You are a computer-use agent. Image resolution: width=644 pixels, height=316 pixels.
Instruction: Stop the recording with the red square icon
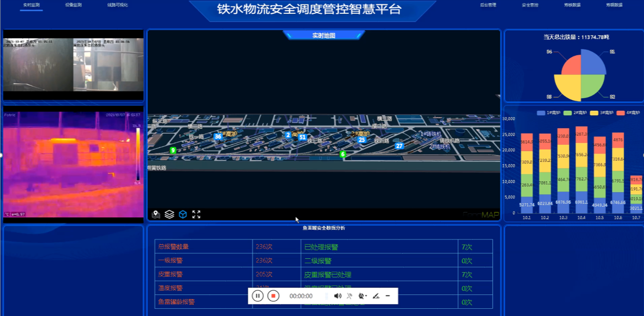273,296
